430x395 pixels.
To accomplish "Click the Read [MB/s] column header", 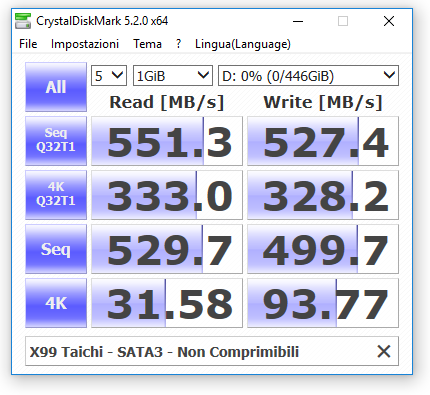I will click(167, 102).
